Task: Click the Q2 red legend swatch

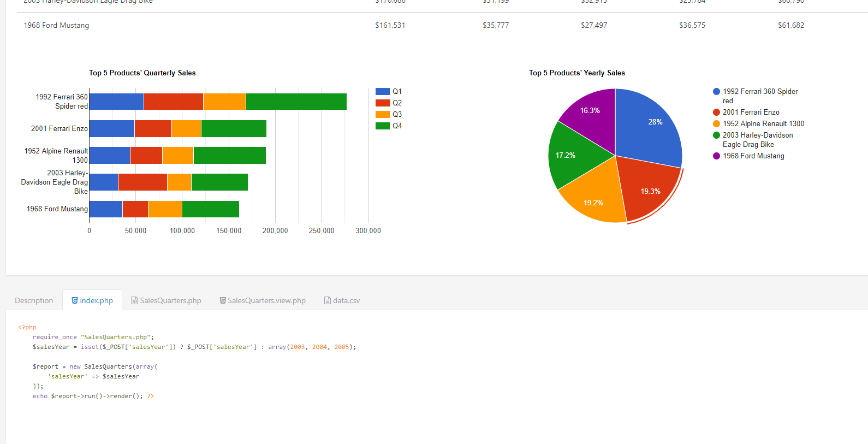Action: pos(383,103)
